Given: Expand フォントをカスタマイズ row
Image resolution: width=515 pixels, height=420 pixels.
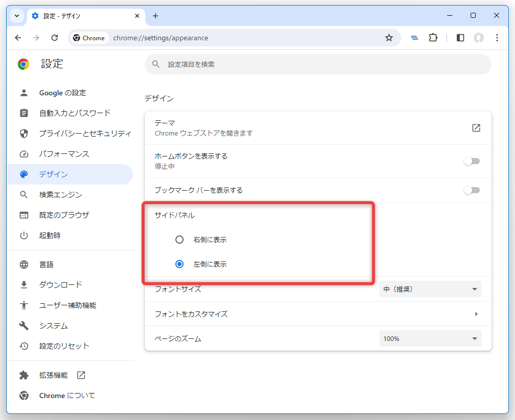Looking at the screenshot, I should point(318,314).
